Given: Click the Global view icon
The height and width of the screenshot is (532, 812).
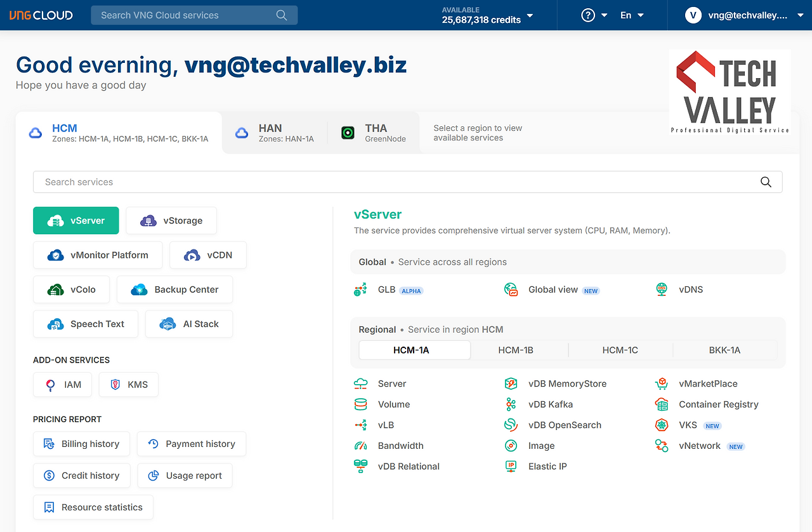Looking at the screenshot, I should [511, 290].
